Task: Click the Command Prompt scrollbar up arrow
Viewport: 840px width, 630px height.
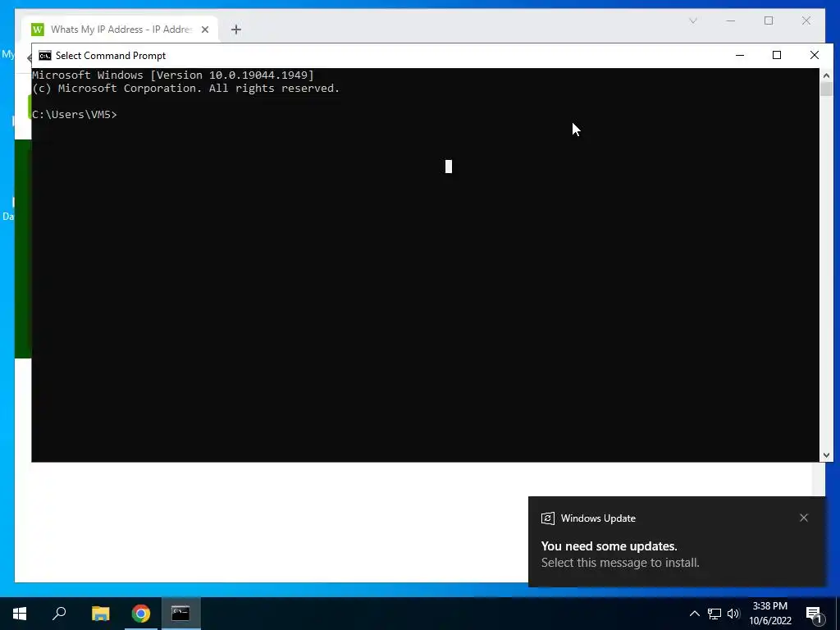Action: coord(826,75)
